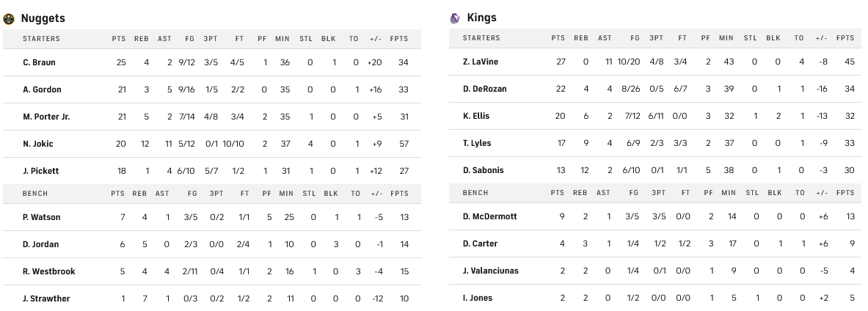868x311 pixels.
Task: Open C. Braun player link
Action: [x=39, y=62]
